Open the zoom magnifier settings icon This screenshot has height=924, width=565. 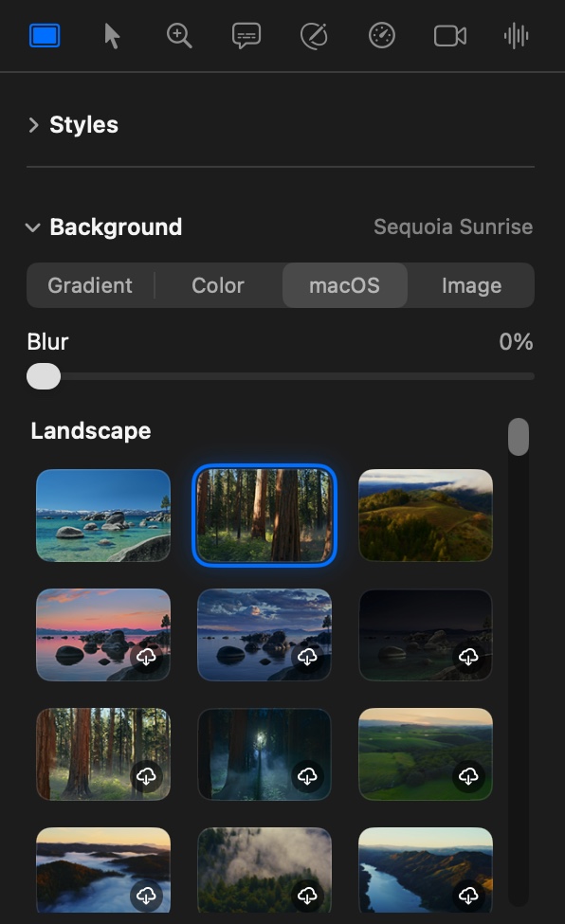point(179,36)
